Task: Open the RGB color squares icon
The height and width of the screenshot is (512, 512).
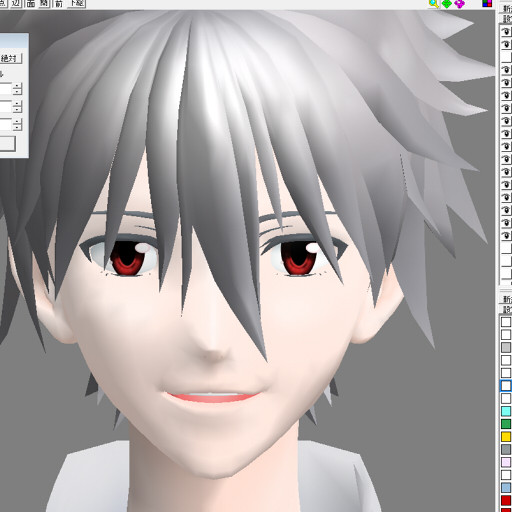Action: tap(487, 3)
